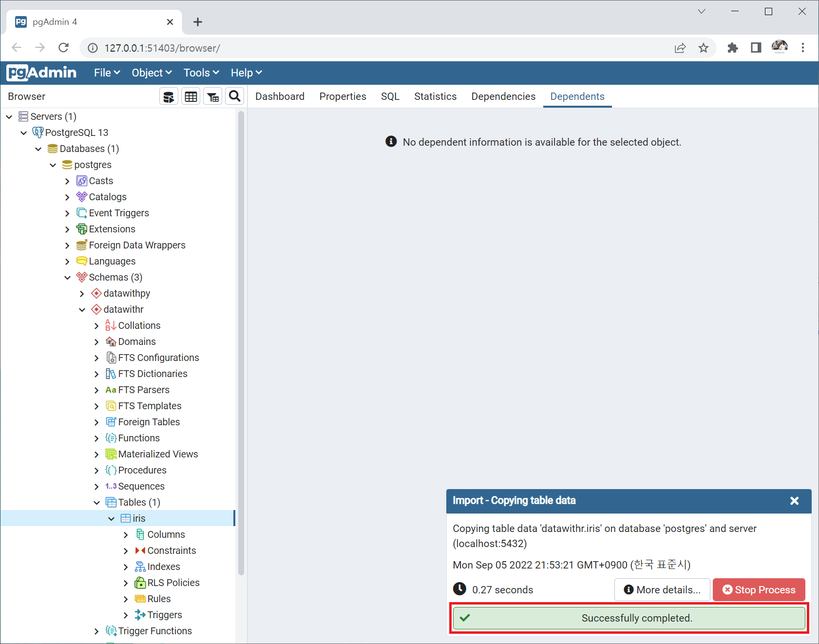
Task: Click the FTS Dictionaries icon
Action: pyautogui.click(x=111, y=374)
